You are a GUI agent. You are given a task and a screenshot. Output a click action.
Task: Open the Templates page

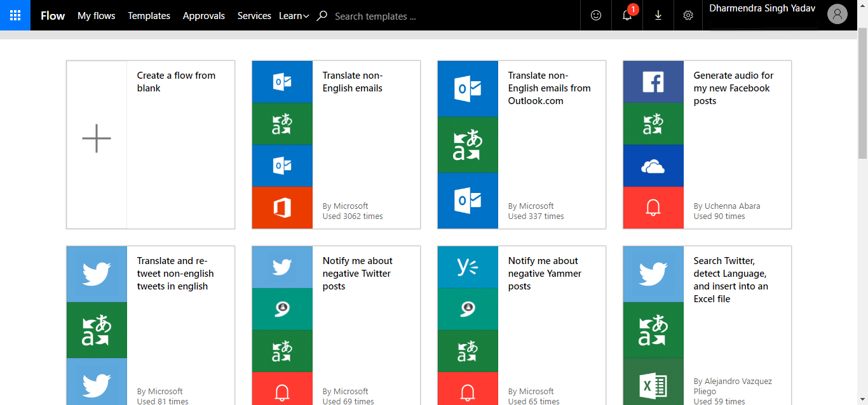(x=149, y=16)
